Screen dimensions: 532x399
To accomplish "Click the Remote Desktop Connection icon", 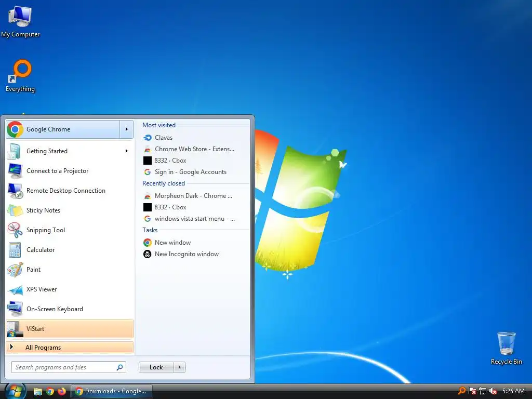I will pos(15,191).
